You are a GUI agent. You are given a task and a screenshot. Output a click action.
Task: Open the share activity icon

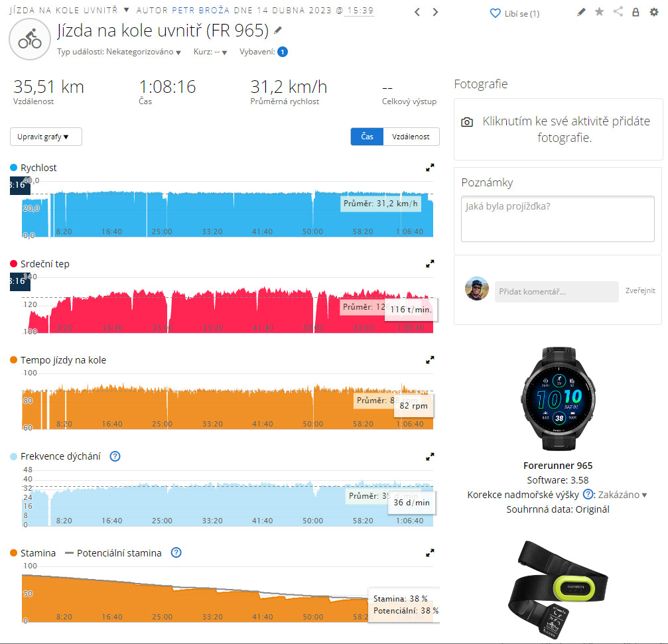point(618,12)
